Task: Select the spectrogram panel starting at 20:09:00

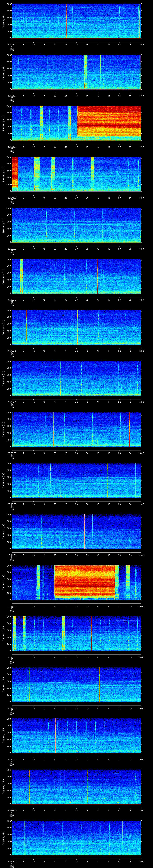Action: (77, 430)
